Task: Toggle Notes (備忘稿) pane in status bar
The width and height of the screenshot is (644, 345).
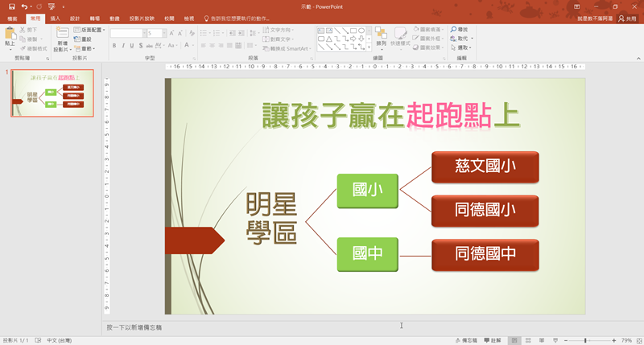Action: (467, 340)
